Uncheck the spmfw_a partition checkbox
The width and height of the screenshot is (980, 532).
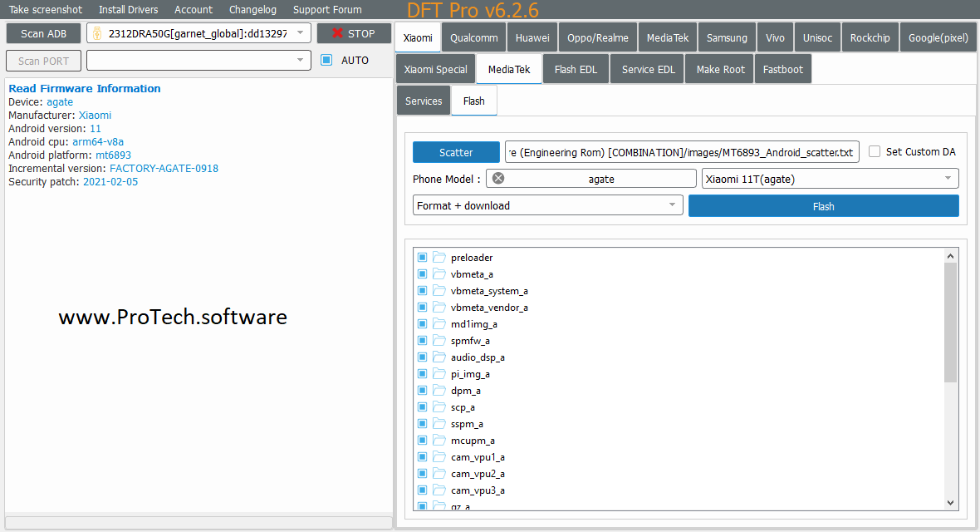pos(423,341)
